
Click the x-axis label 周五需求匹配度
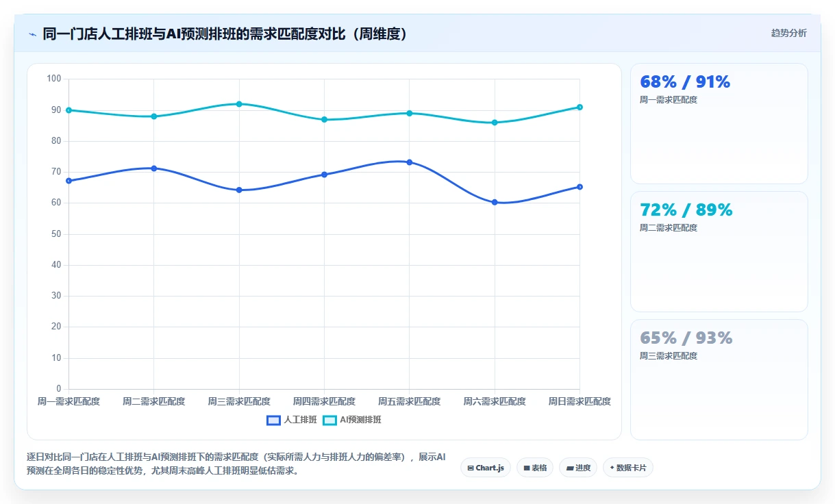410,401
